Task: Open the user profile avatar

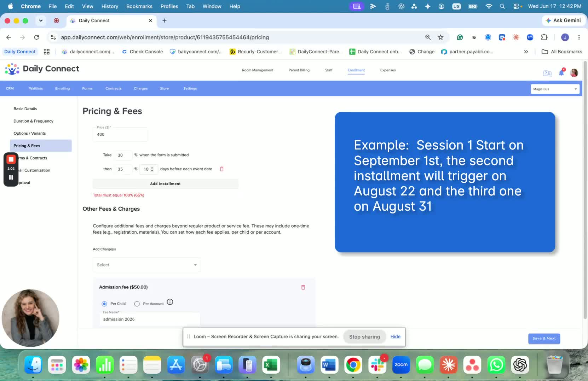Action: pyautogui.click(x=574, y=73)
